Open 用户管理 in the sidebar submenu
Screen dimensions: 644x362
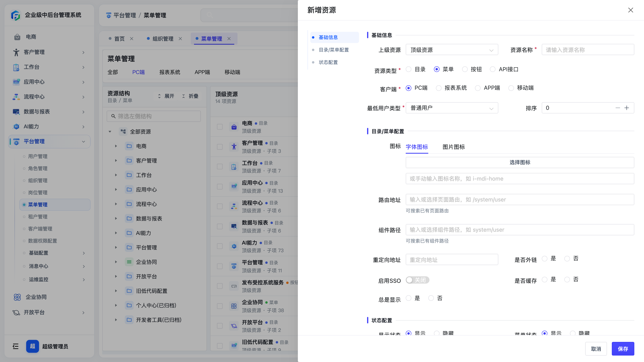[37, 156]
